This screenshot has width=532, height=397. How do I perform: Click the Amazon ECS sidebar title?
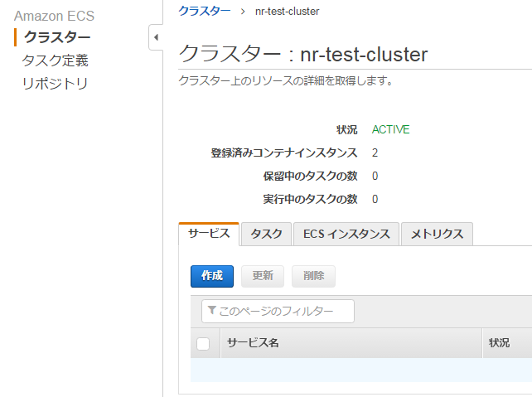click(x=55, y=16)
